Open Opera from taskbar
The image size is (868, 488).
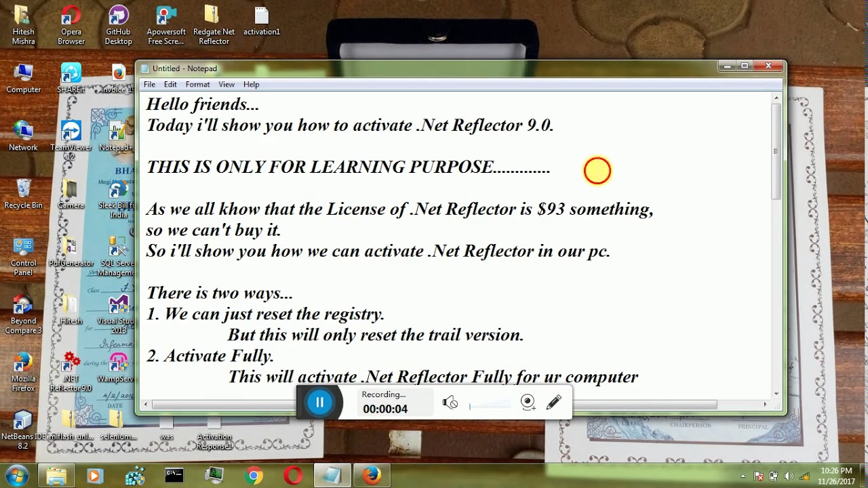(x=293, y=476)
